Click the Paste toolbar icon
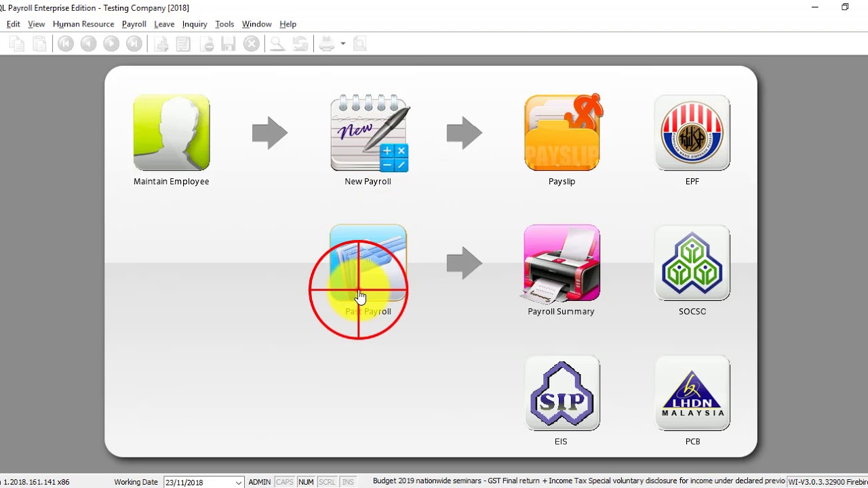 click(x=40, y=44)
